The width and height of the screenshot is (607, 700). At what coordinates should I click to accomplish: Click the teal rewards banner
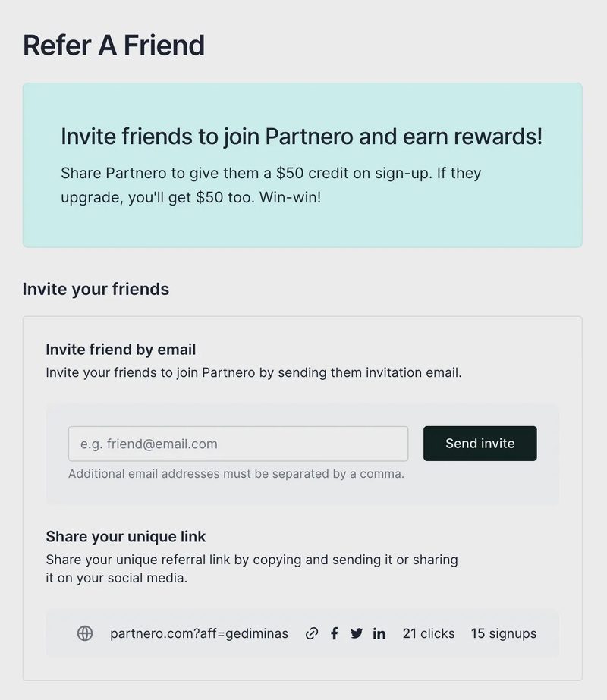tap(303, 164)
